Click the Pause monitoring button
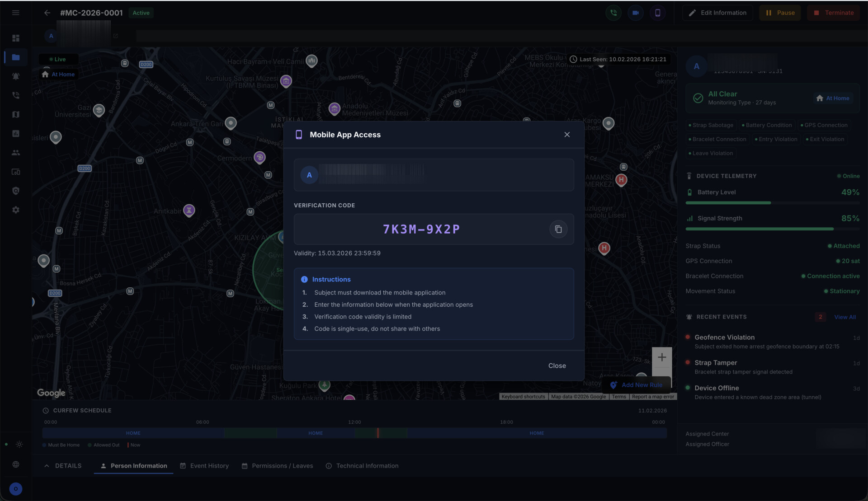Viewport: 868px width, 501px height. point(780,13)
